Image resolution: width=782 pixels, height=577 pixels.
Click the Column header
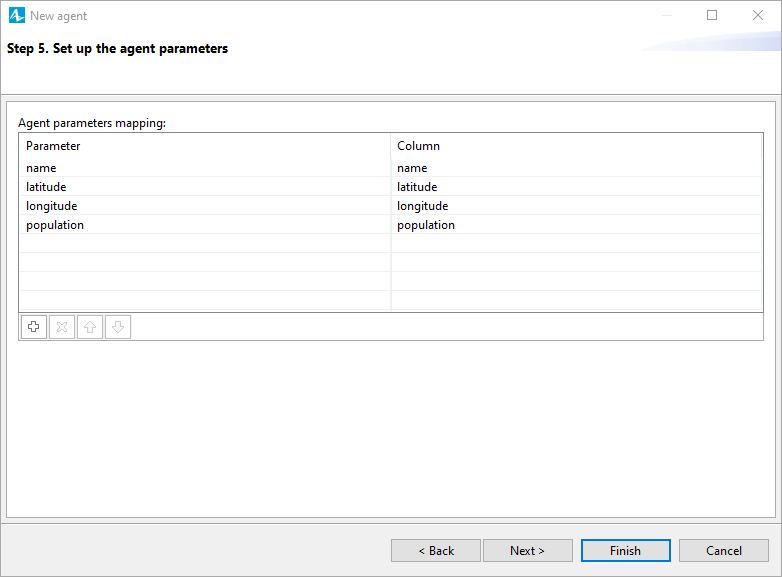tap(577, 146)
